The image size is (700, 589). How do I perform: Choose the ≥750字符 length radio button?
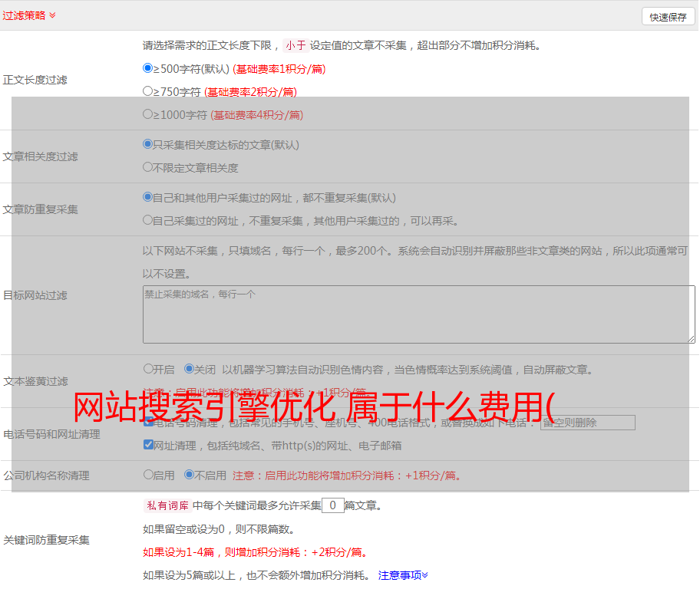(148, 91)
